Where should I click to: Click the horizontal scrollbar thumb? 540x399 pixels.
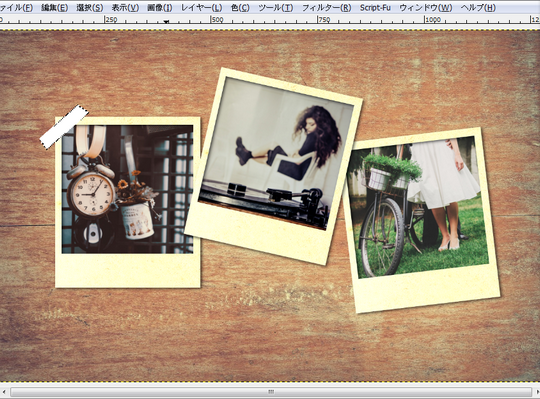(271, 392)
